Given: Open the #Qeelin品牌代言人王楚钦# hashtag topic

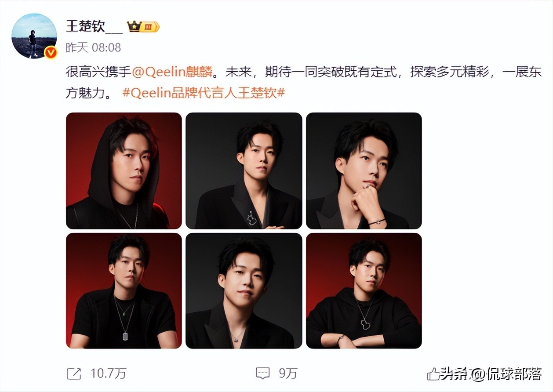Looking at the screenshot, I should tap(204, 93).
